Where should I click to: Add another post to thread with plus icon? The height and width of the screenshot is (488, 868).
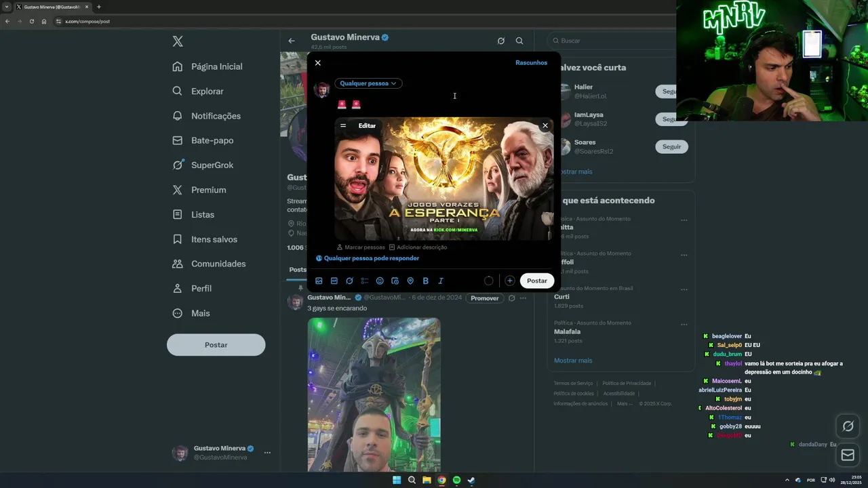509,281
